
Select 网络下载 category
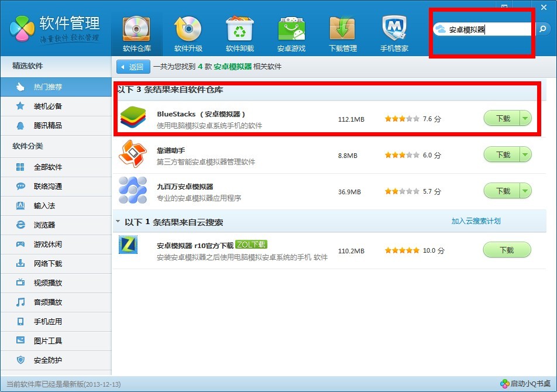pos(56,263)
